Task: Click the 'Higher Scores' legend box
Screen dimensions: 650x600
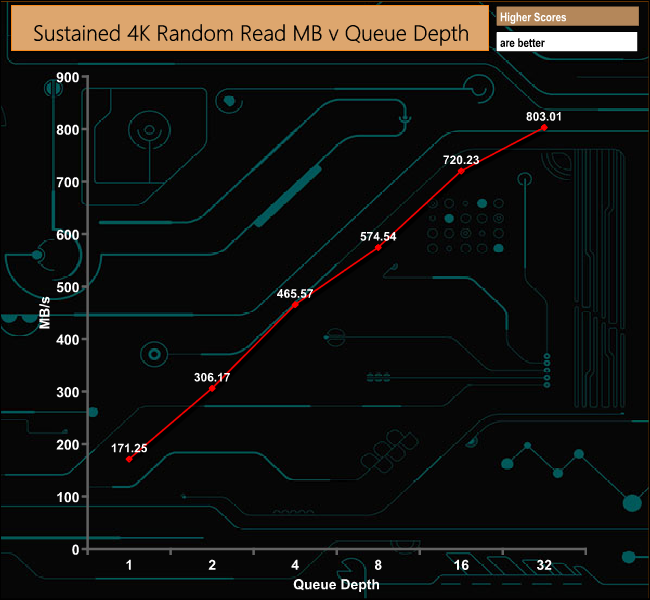Action: click(x=567, y=17)
